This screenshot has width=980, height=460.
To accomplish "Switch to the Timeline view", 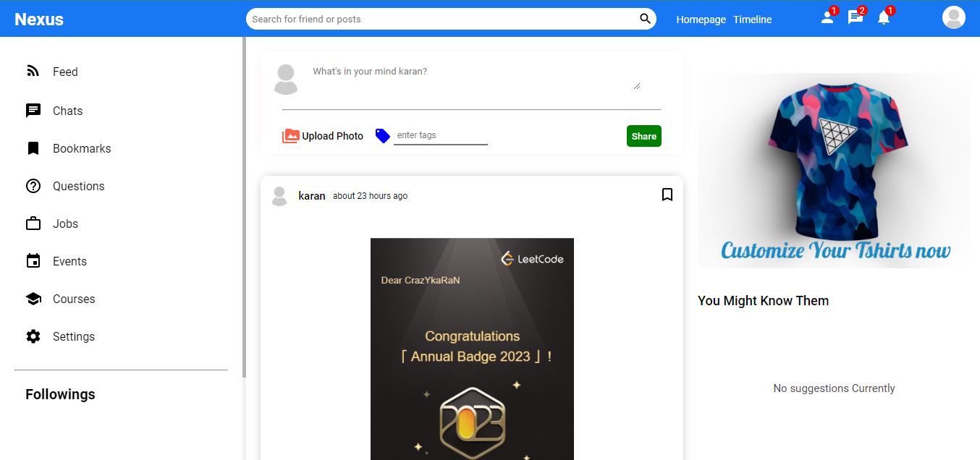I will (x=752, y=19).
